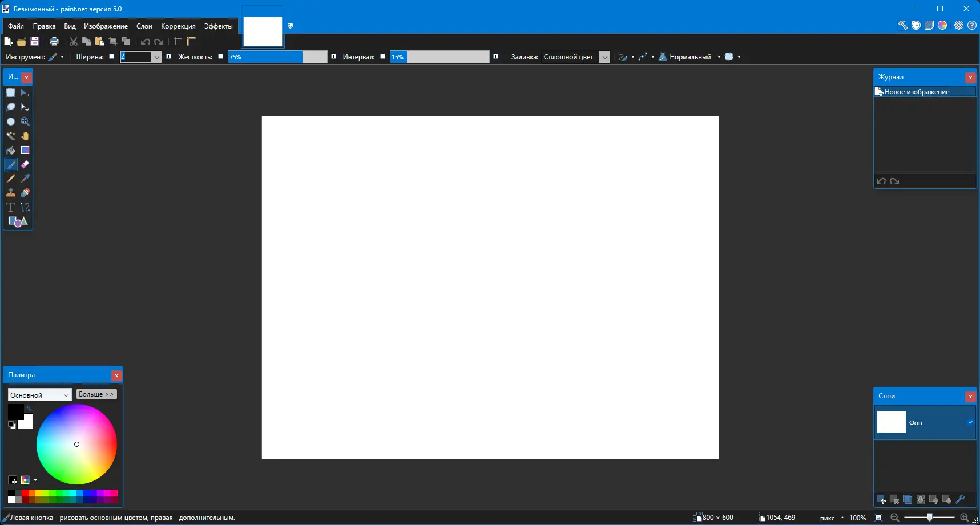Viewport: 980px width, 525px height.
Task: Open the Заливка fill style dropdown
Action: coord(604,57)
